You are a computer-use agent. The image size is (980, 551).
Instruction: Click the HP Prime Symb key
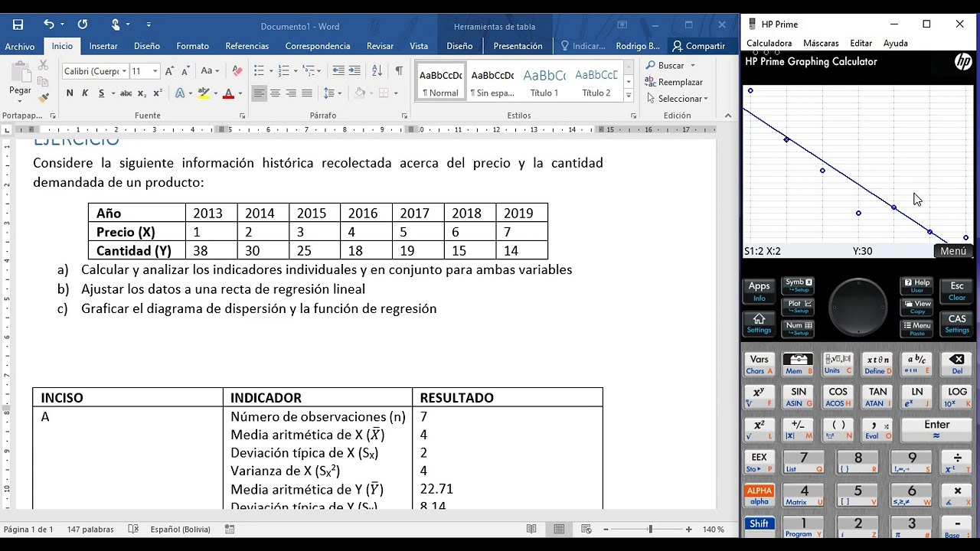799,285
